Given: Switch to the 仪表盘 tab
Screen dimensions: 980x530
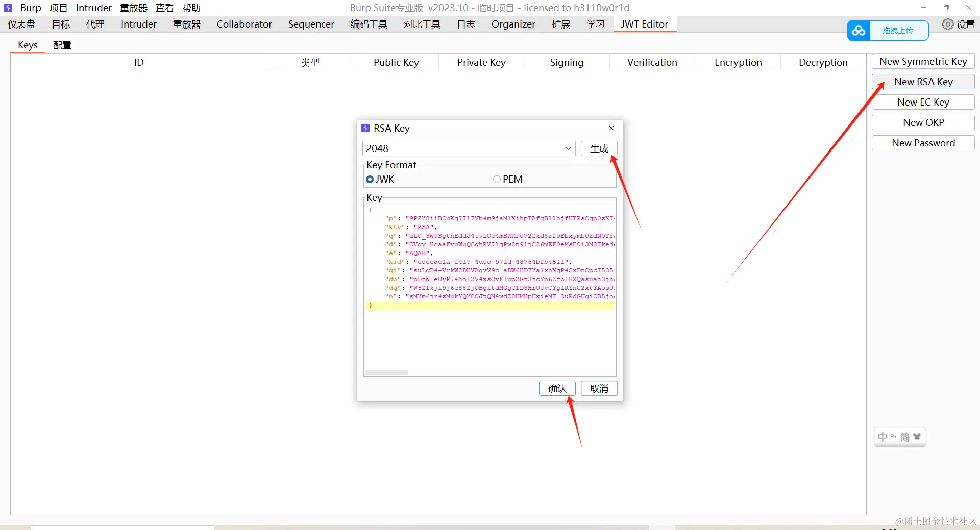Looking at the screenshot, I should 21,24.
